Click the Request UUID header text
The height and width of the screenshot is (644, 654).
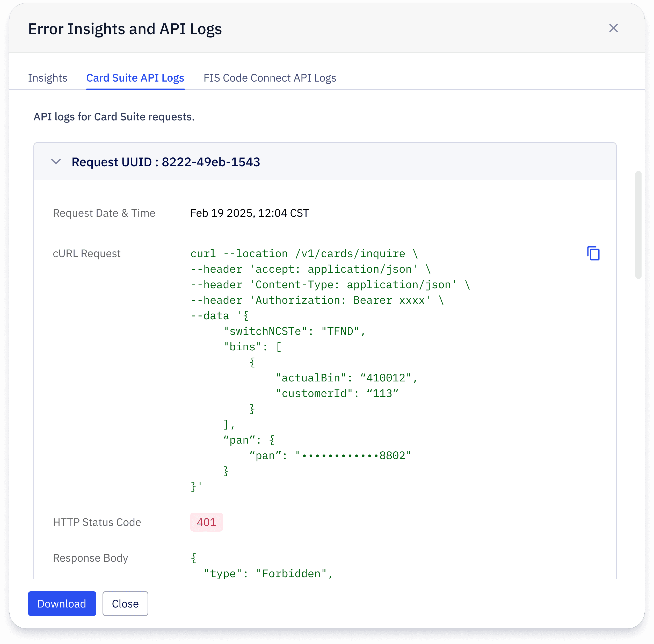pyautogui.click(x=166, y=162)
